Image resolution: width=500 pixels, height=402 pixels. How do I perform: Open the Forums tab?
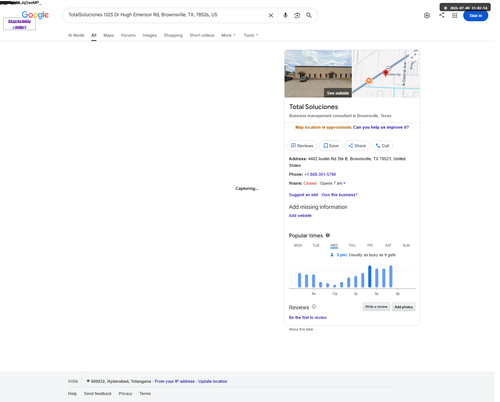point(128,35)
